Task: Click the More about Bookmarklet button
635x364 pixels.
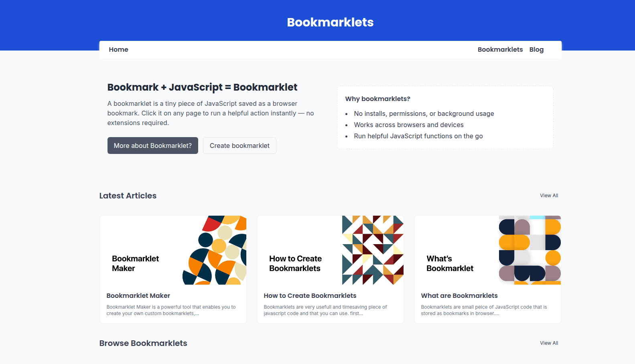Action: [x=152, y=145]
